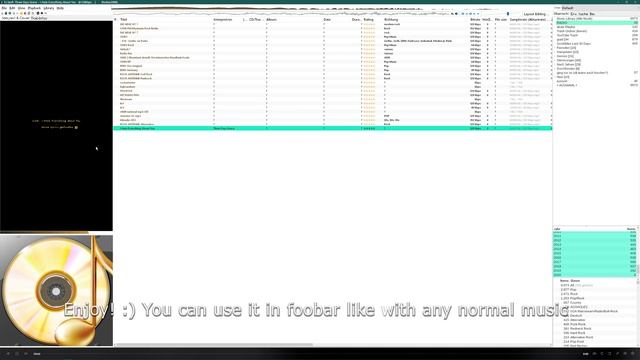Viewport: 640px width, 360px height.
Task: Adjust the volume slider handle
Action: [x=508, y=14]
